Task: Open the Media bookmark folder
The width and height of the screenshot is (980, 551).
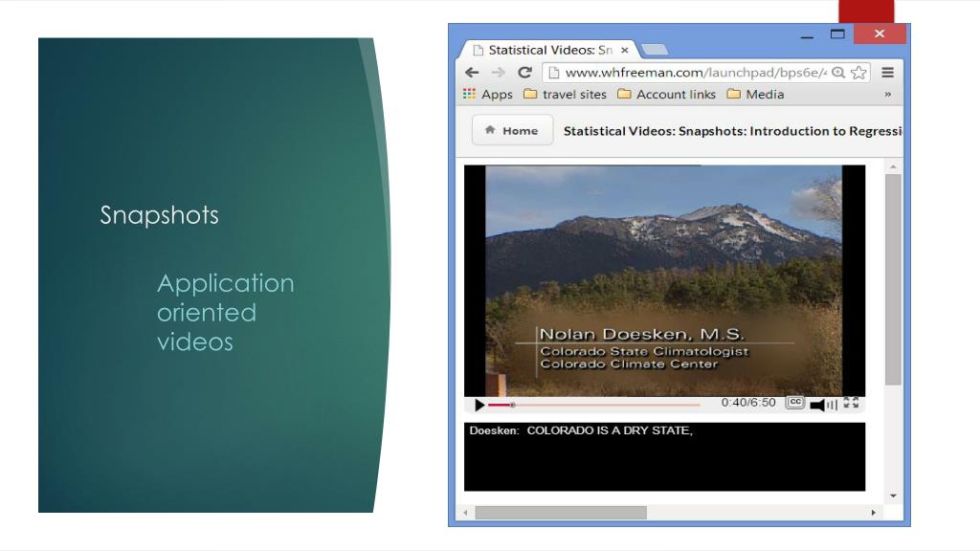Action: pyautogui.click(x=755, y=95)
